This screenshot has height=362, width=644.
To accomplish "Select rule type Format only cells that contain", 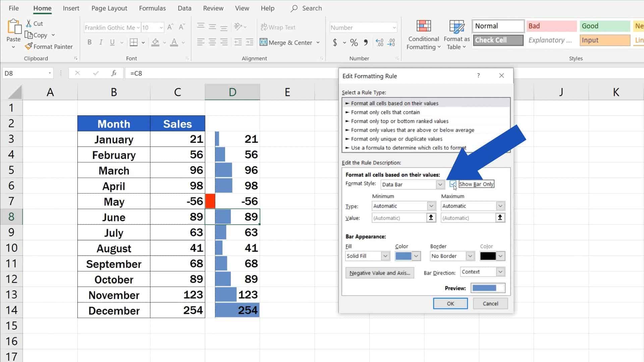I will [385, 112].
